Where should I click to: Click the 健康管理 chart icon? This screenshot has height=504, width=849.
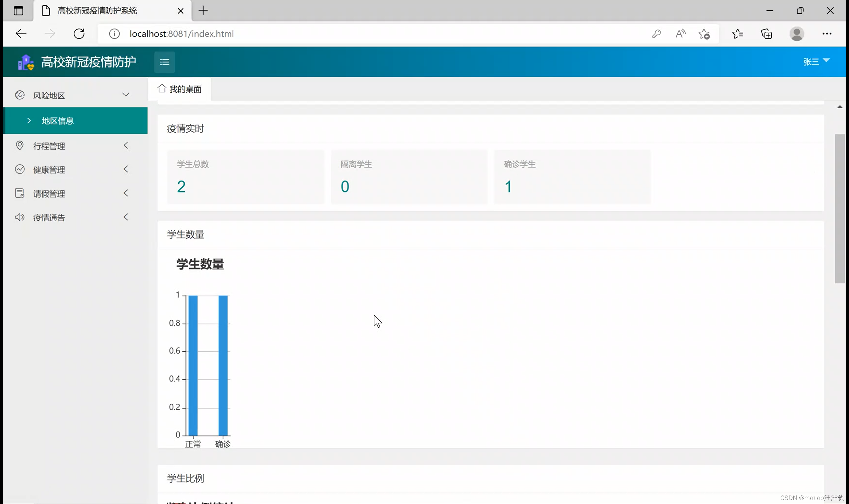click(x=20, y=169)
